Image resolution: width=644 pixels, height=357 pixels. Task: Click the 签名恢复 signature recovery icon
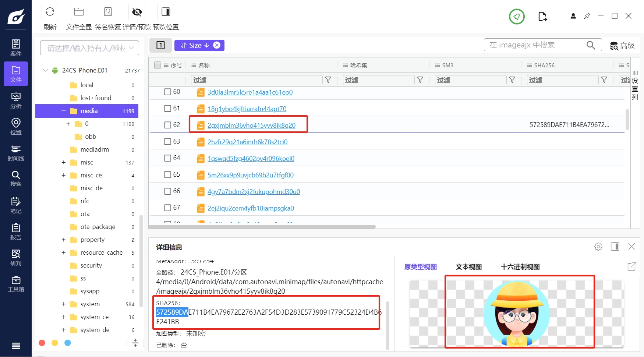click(108, 12)
